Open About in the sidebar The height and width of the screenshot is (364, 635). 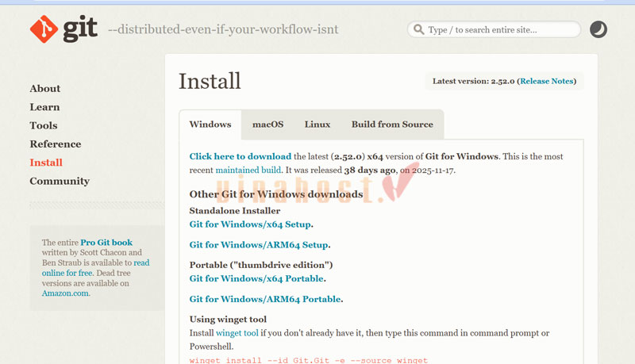click(x=45, y=89)
